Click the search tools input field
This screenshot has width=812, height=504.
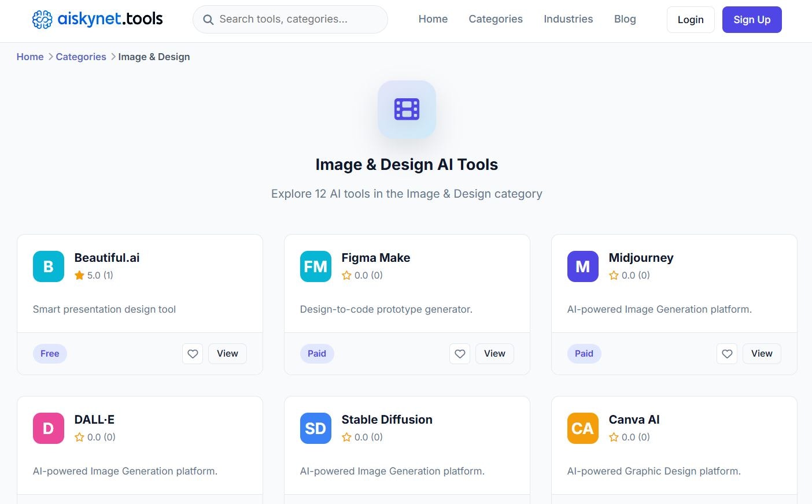[290, 19]
